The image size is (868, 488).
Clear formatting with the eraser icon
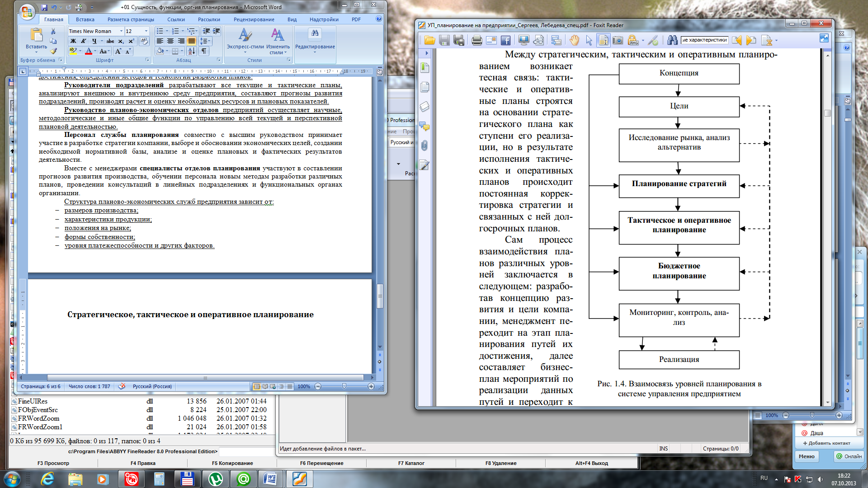144,41
